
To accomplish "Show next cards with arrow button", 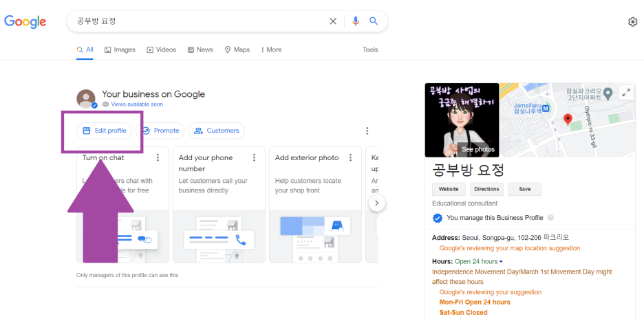I will click(x=377, y=202).
